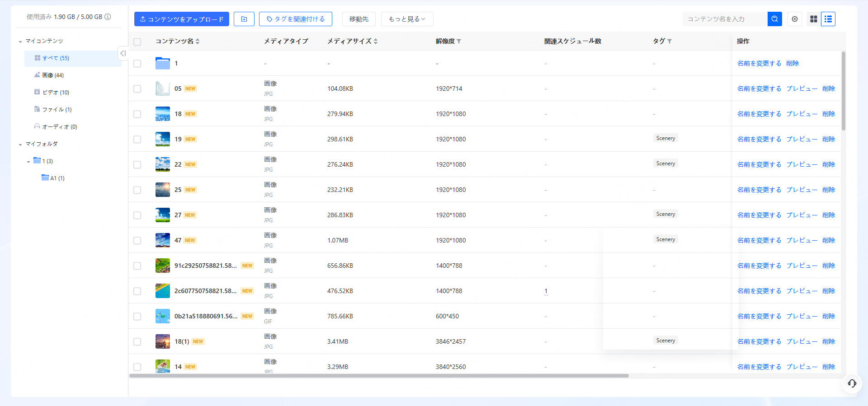Select ビデオ (10) category
The width and height of the screenshot is (868, 406).
(56, 93)
